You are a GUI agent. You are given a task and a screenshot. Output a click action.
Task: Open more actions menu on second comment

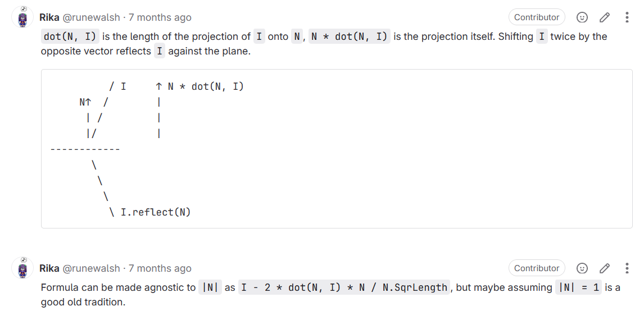(627, 268)
